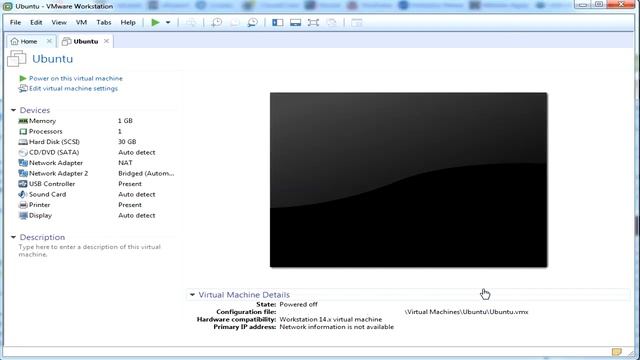
Task: Click the Powered off state text
Action: click(298, 304)
